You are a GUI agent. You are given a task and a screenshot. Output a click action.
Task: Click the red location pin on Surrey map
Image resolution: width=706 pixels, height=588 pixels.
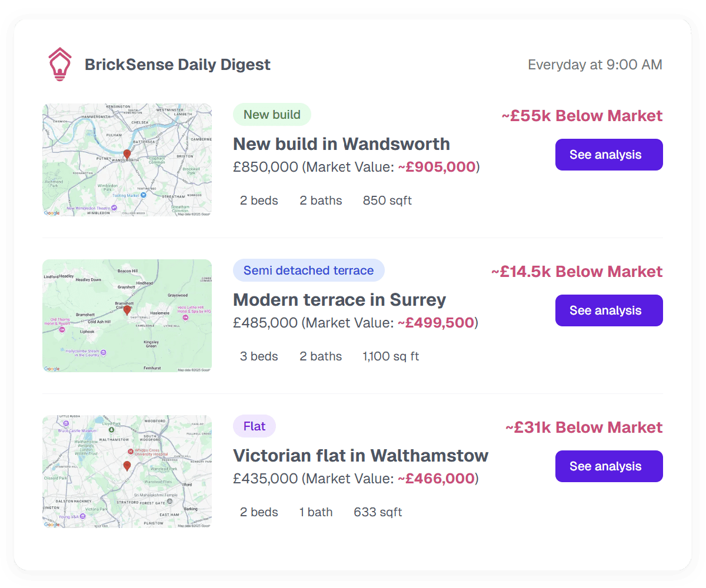[x=127, y=310]
